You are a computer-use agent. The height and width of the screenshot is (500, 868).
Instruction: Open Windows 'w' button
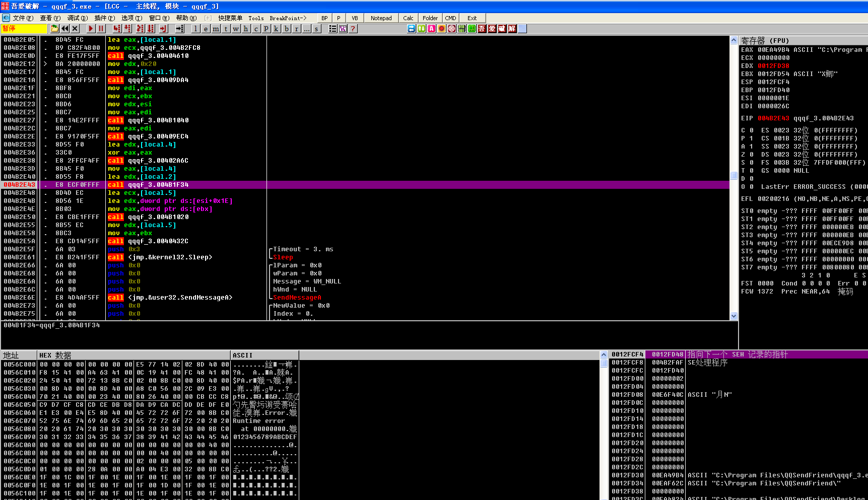[236, 29]
